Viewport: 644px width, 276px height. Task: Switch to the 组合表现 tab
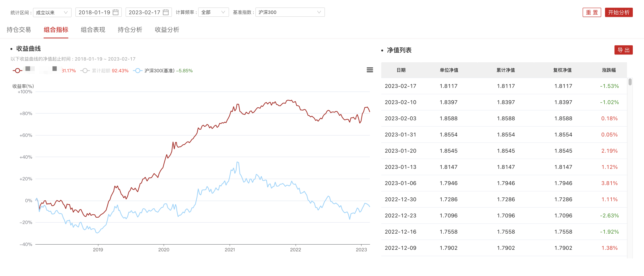(93, 30)
